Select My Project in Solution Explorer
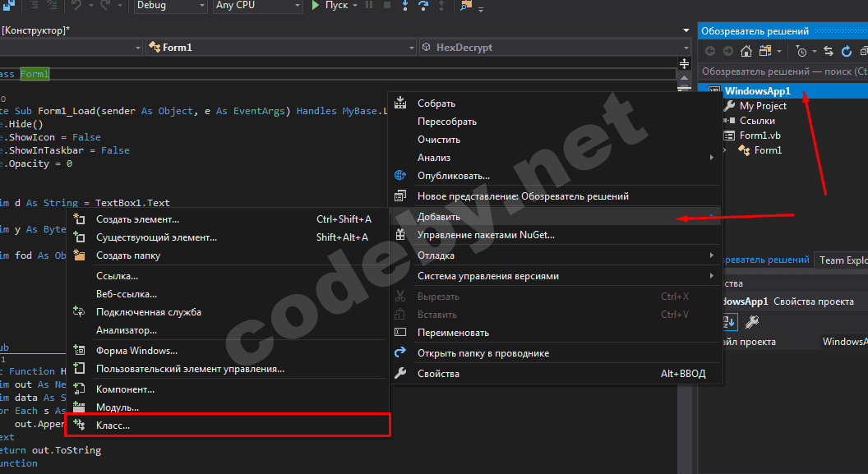868x474 pixels. coord(763,106)
